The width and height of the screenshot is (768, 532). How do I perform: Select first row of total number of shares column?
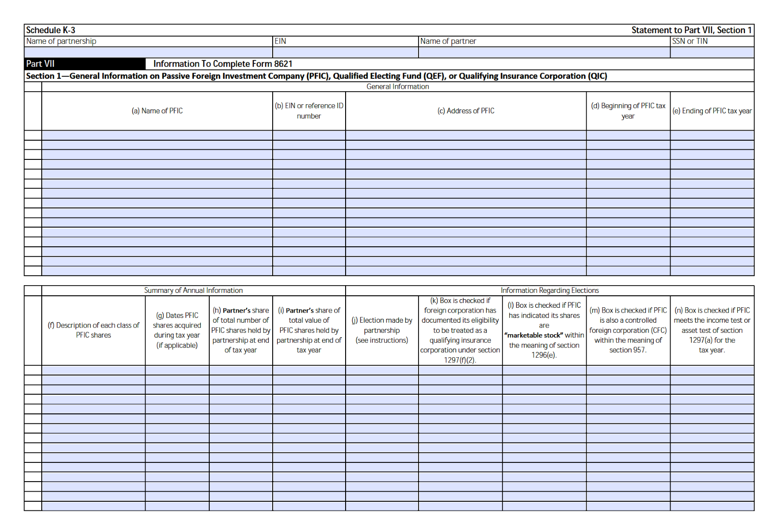pos(240,370)
